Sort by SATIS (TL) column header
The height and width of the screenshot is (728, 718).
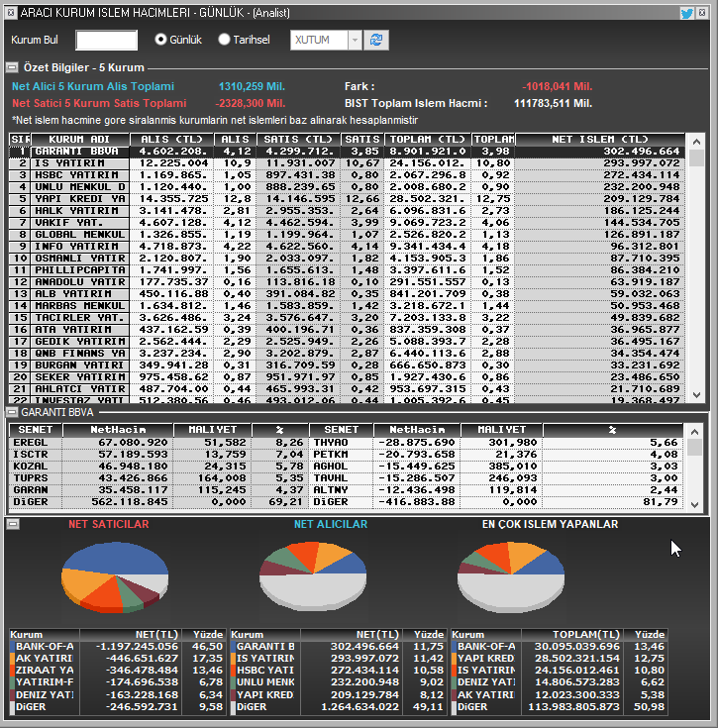click(298, 140)
